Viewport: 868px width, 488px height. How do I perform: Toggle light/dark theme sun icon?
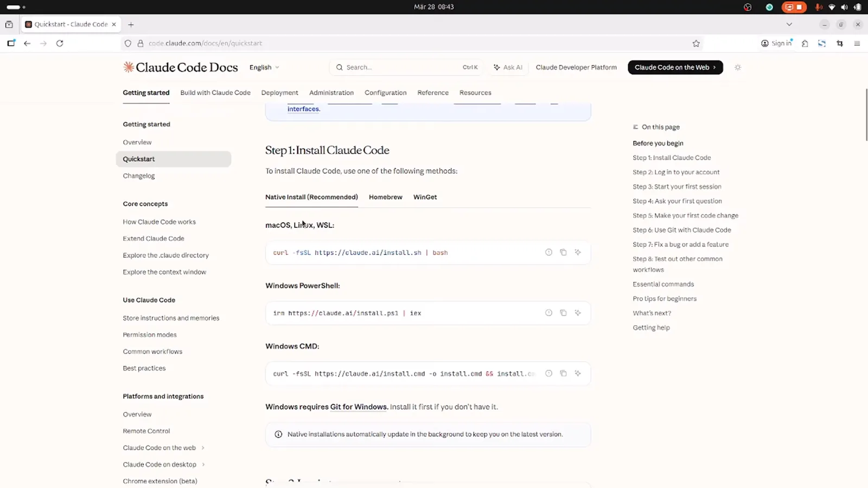pos(737,67)
